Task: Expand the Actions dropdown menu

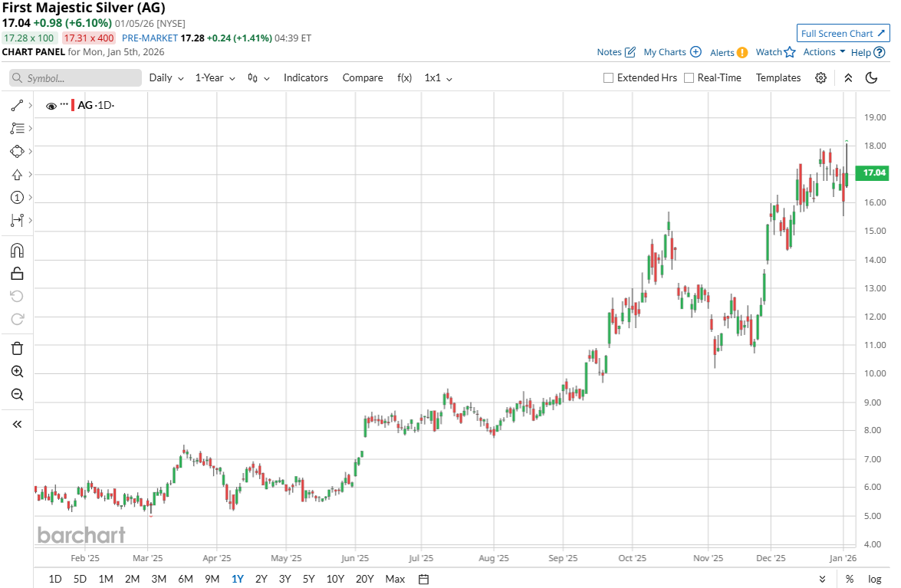Action: pos(824,52)
